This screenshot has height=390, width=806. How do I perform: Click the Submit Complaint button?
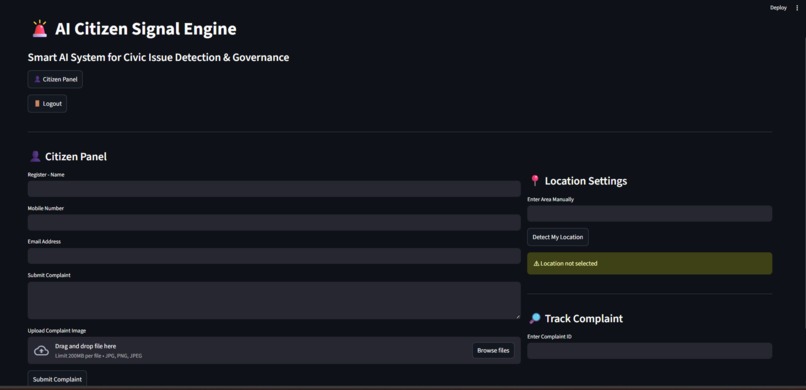click(57, 379)
